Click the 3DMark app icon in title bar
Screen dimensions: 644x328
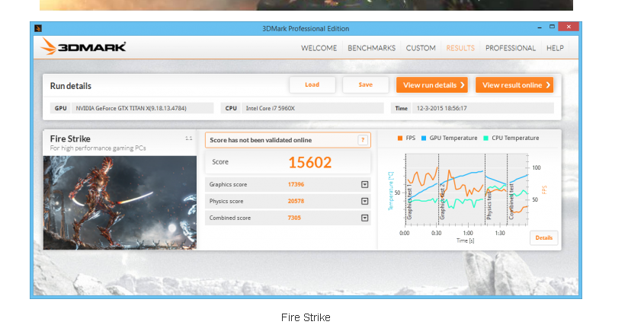38,28
